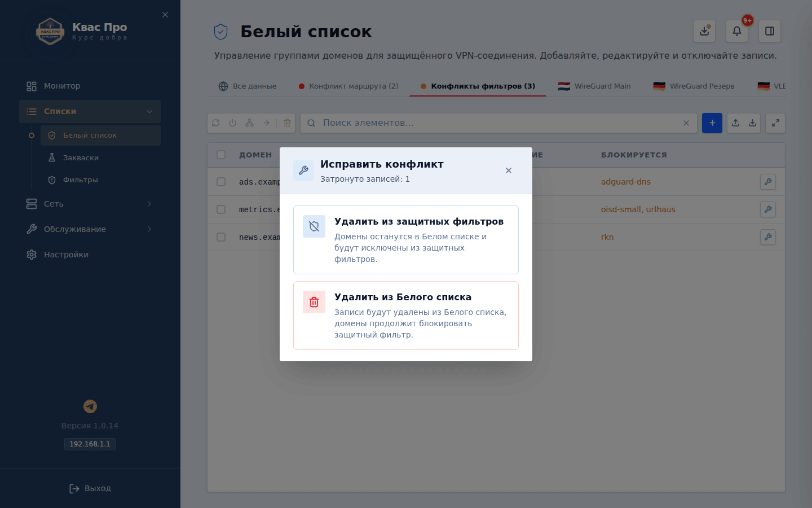Switch to 'Конфликт маршрута (2)' tab
The width and height of the screenshot is (812, 508).
(x=348, y=86)
